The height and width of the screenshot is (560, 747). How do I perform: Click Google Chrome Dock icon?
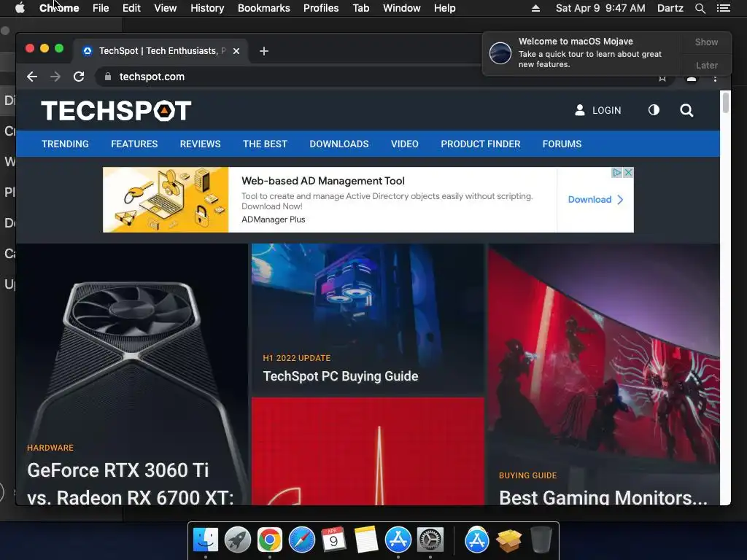pyautogui.click(x=270, y=540)
